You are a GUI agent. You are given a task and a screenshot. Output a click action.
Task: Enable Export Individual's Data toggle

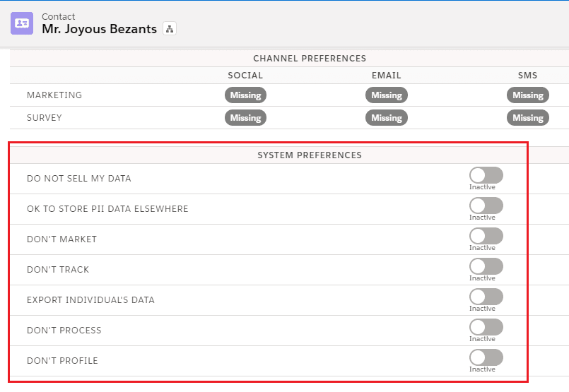(486, 297)
